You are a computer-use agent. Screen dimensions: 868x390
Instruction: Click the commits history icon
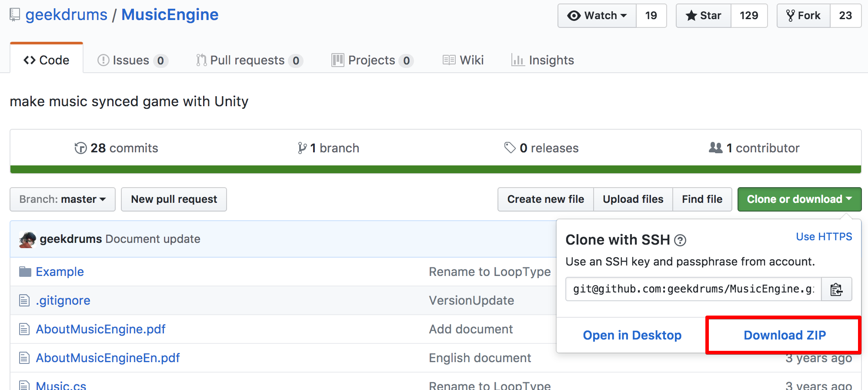(80, 148)
